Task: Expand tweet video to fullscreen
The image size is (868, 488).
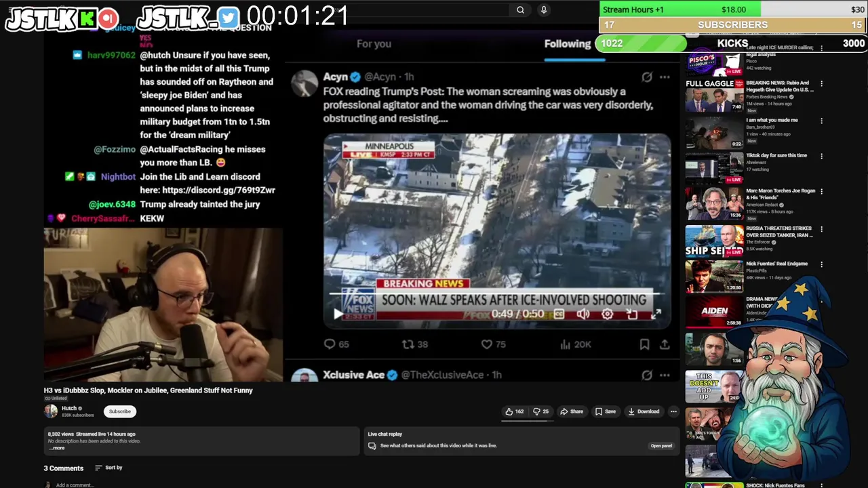Action: [656, 314]
